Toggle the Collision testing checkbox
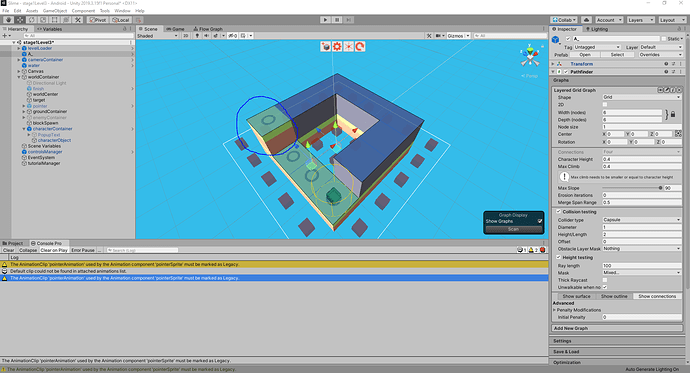 pyautogui.click(x=558, y=212)
